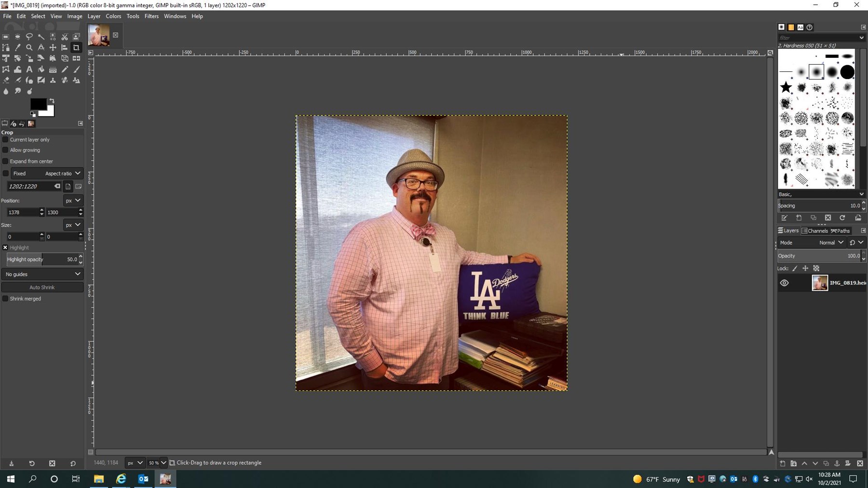
Task: Select the Move tool
Action: (53, 48)
